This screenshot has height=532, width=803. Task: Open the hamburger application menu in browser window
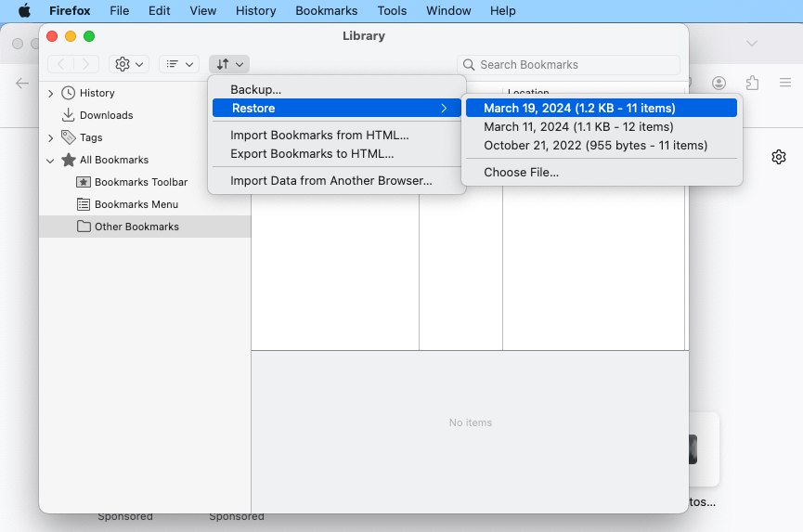[x=785, y=83]
